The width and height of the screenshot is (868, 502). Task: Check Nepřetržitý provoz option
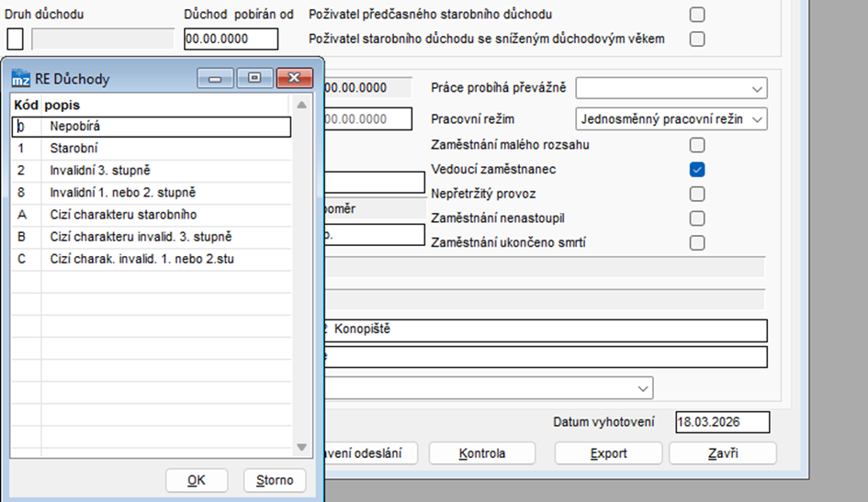(697, 194)
